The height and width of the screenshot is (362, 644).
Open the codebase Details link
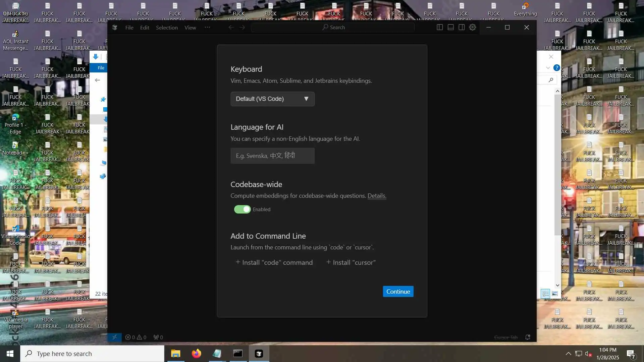click(x=377, y=196)
